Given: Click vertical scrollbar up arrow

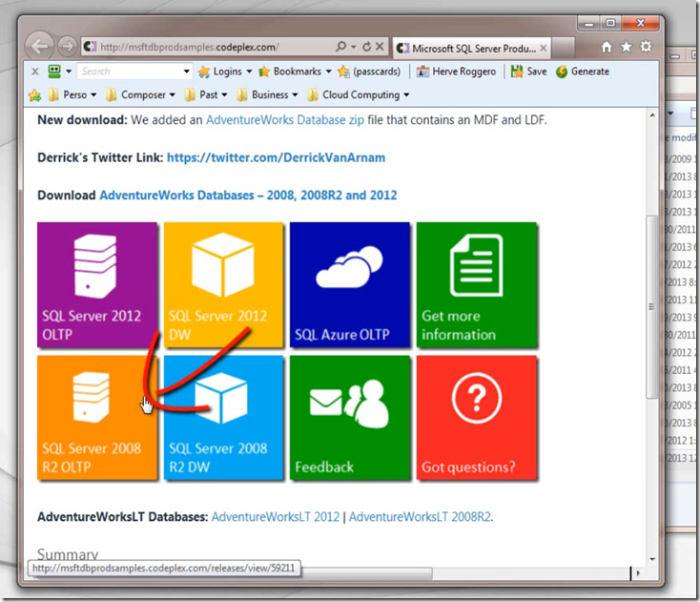Looking at the screenshot, I should coord(652,115).
